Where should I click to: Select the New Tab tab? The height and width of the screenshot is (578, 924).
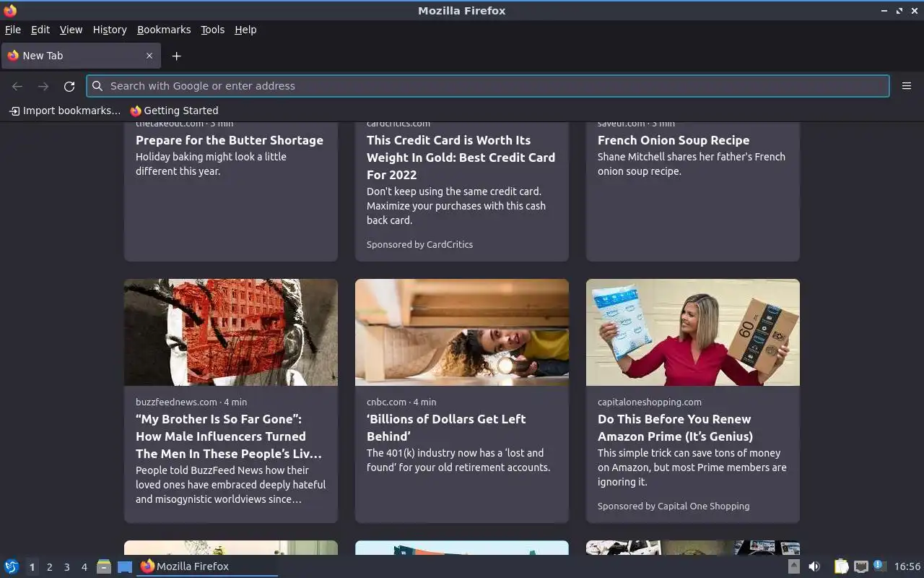coord(81,56)
